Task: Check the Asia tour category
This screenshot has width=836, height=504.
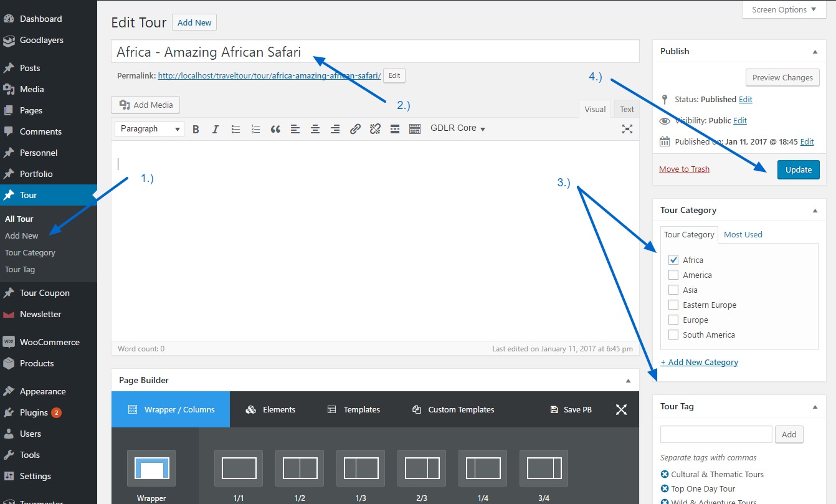Action: tap(673, 290)
